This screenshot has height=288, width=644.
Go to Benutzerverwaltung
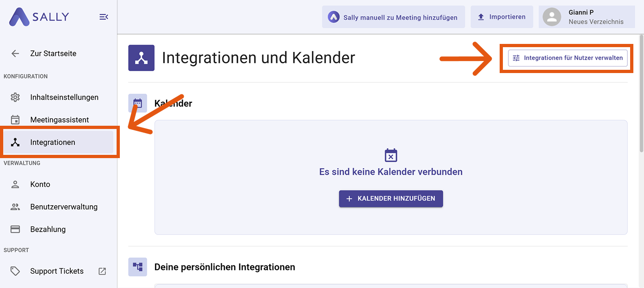tap(64, 207)
